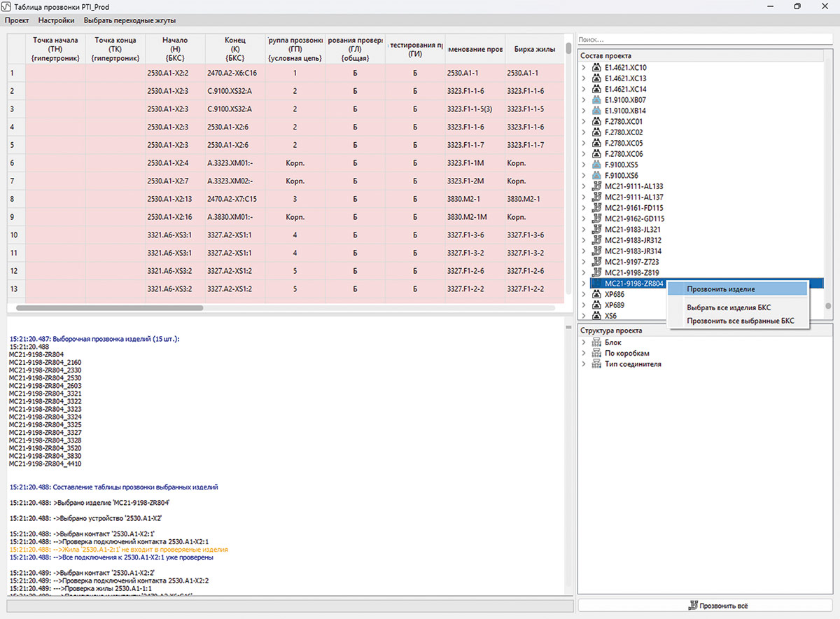The width and height of the screenshot is (840, 619).
Task: Click the harness icon beside MC21-9197-Z723
Action: pyautogui.click(x=597, y=262)
